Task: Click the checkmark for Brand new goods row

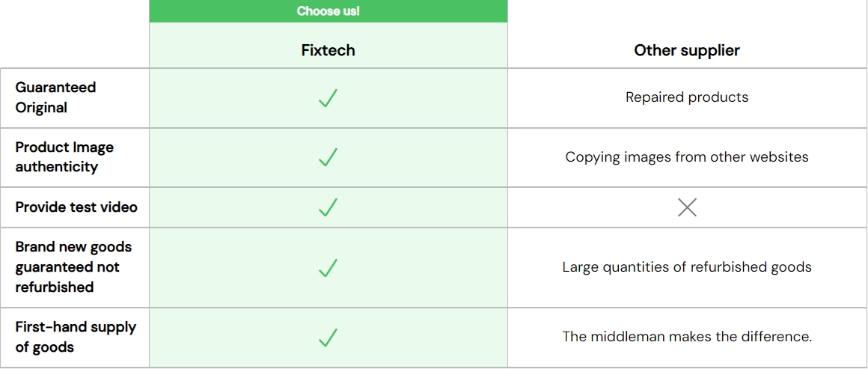Action: [x=328, y=267]
